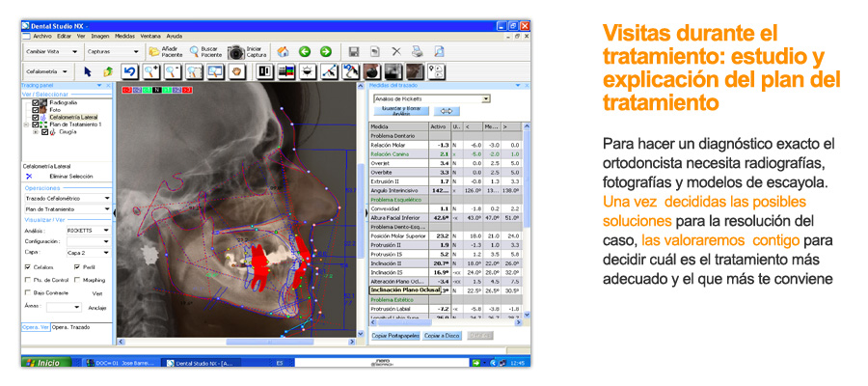Click Copiar Portapapeles button
This screenshot has height=386, width=868.
pos(395,336)
